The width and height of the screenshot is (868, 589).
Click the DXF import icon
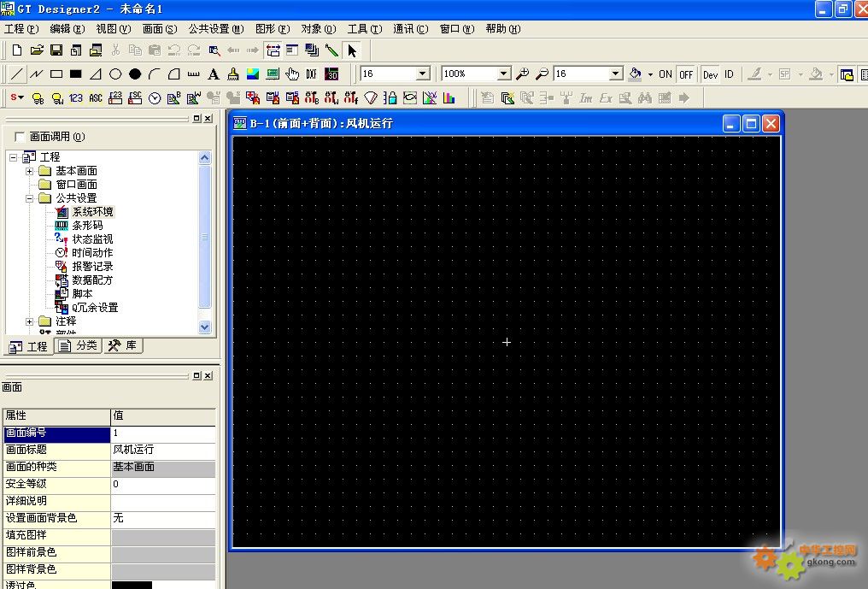tap(312, 74)
